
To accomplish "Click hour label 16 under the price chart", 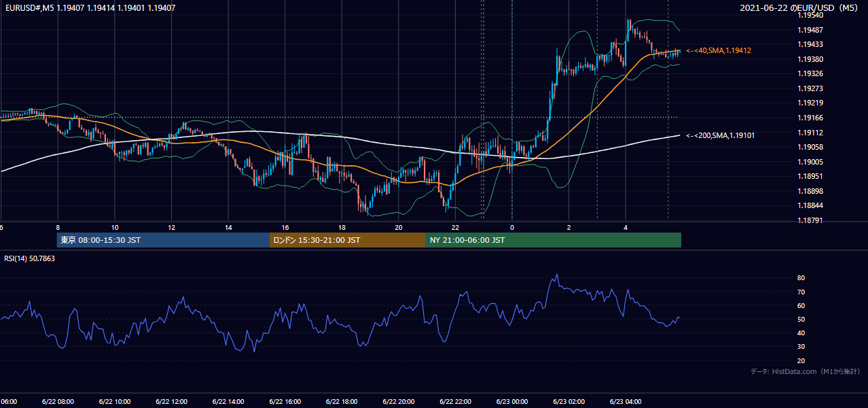I will click(285, 228).
